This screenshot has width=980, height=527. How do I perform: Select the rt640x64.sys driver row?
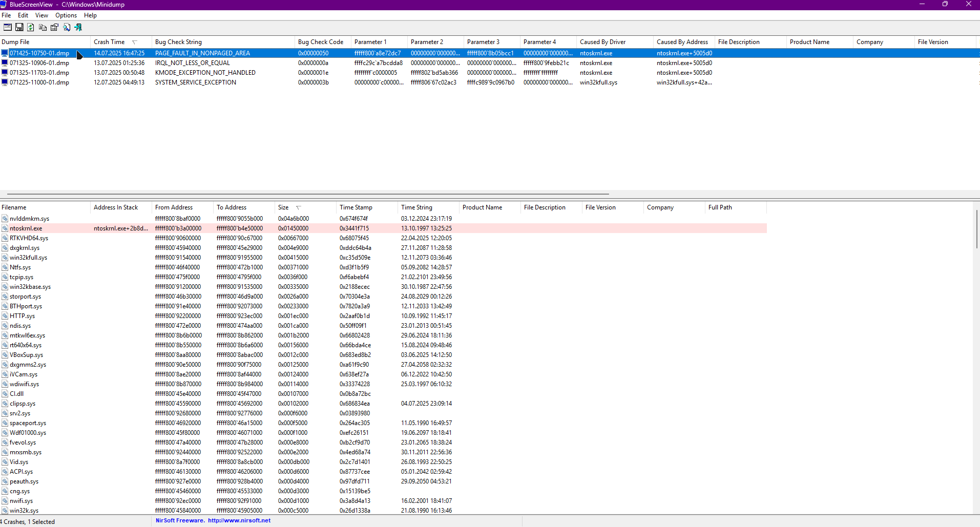[383, 345]
